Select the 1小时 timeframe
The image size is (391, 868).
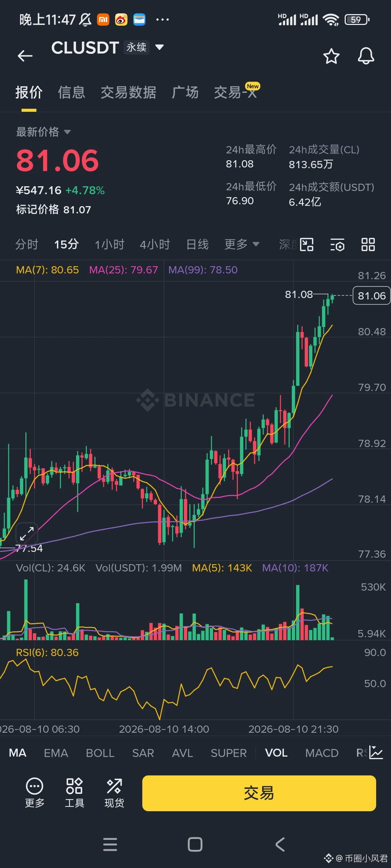point(109,244)
